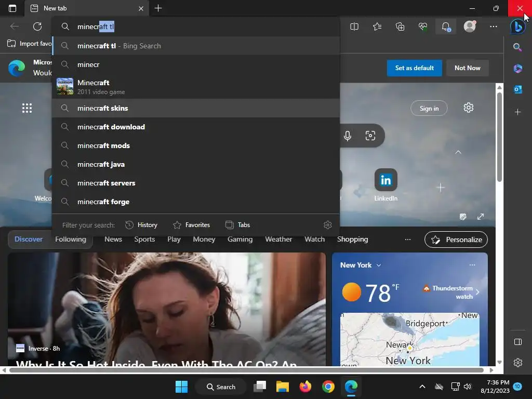532x399 pixels.
Task: Open Browser essentials heart icon
Action: pyautogui.click(x=423, y=26)
